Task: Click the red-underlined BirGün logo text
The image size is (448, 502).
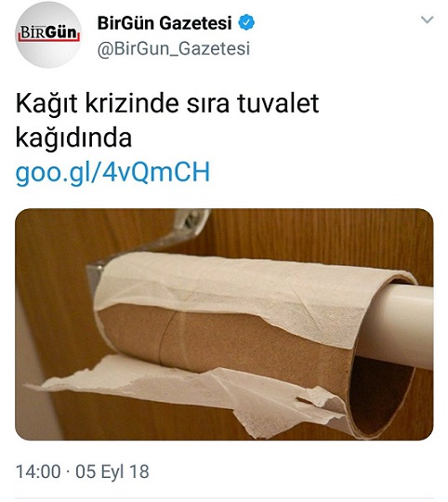Action: coord(48,33)
